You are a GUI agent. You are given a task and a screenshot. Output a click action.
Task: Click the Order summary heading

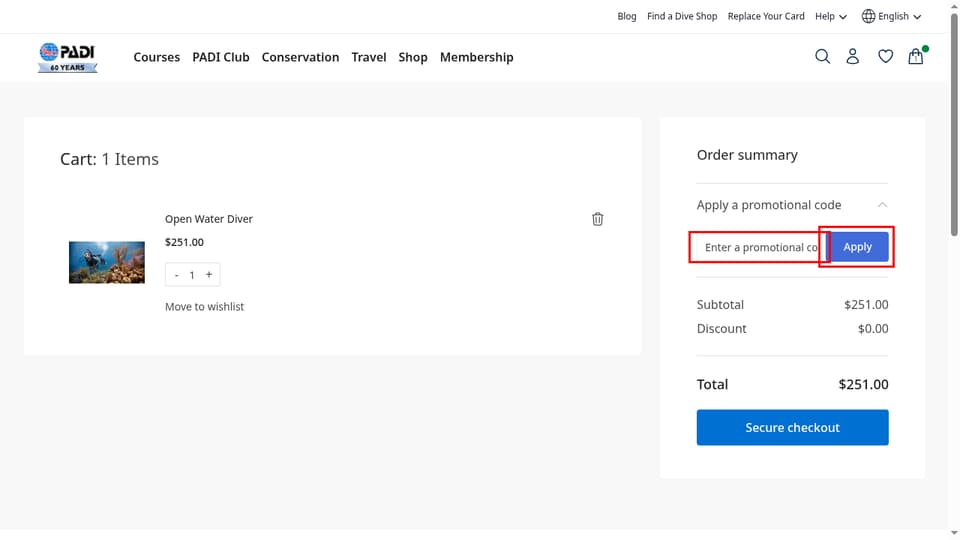tap(747, 155)
